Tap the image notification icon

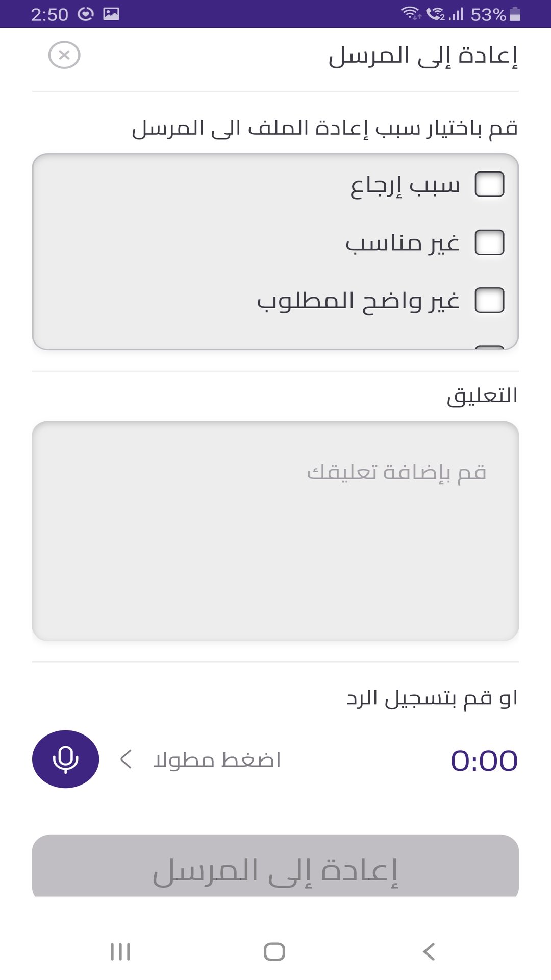[111, 14]
